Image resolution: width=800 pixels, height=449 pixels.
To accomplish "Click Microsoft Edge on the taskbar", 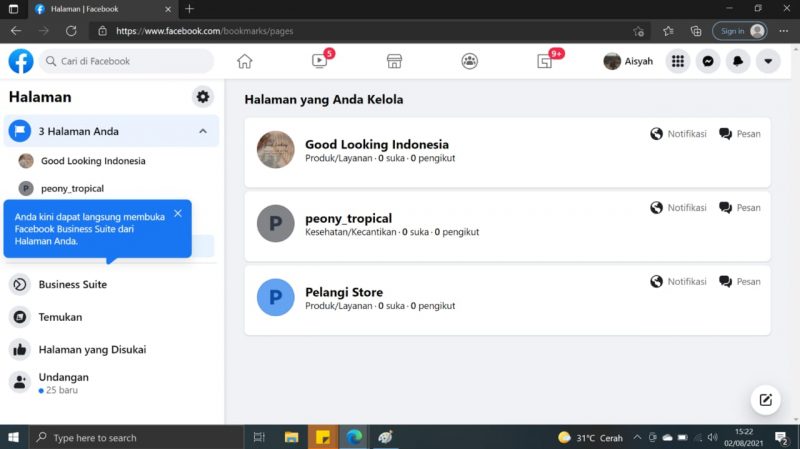I will point(354,437).
